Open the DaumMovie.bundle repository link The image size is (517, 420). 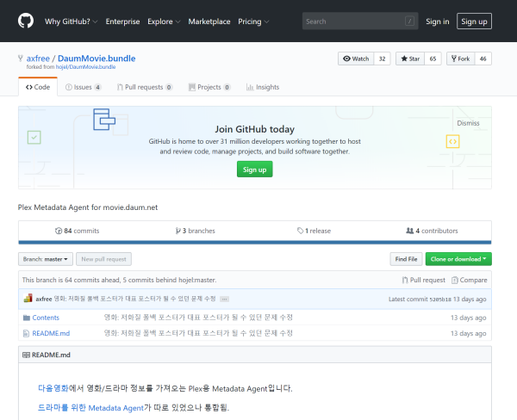[x=97, y=59]
